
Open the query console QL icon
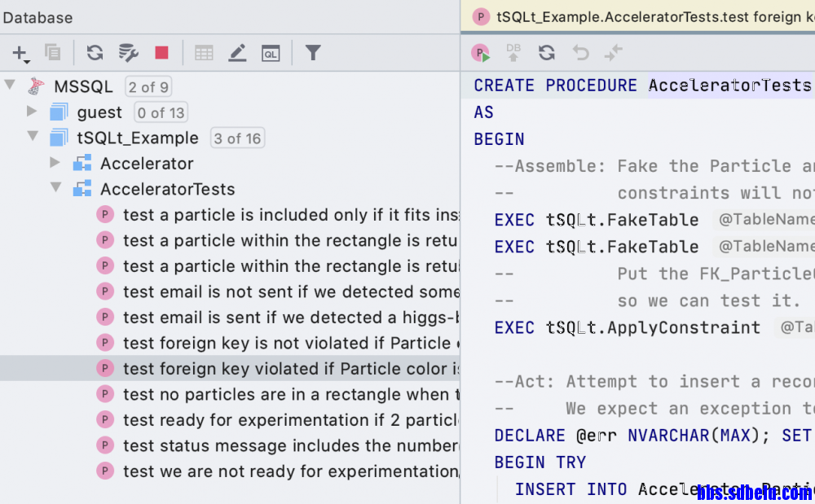(271, 53)
